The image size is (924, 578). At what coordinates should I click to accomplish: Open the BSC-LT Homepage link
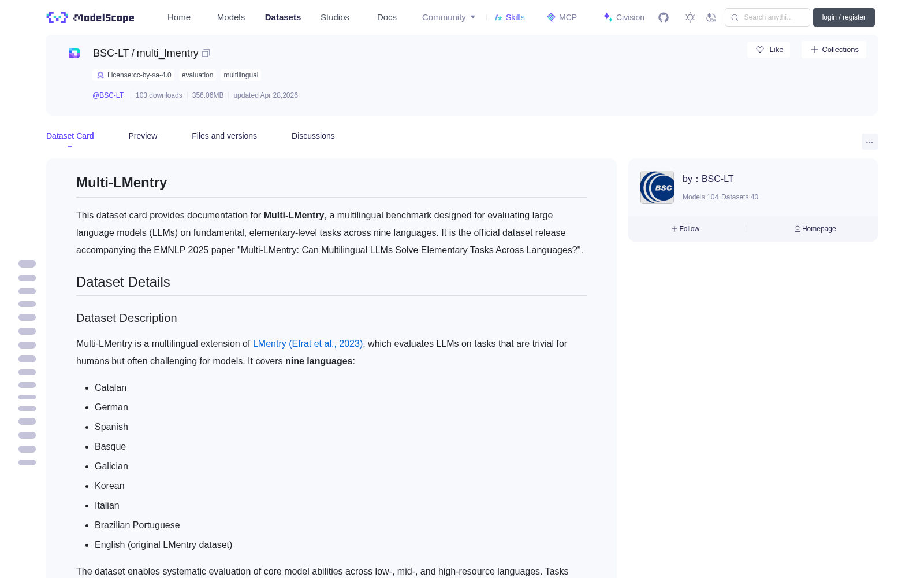[815, 229]
